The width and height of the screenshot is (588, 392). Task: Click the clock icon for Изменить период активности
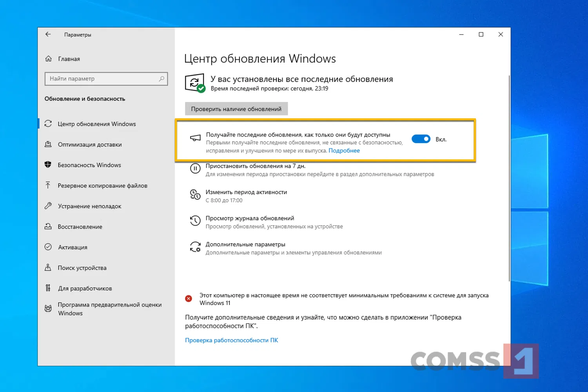coord(195,194)
